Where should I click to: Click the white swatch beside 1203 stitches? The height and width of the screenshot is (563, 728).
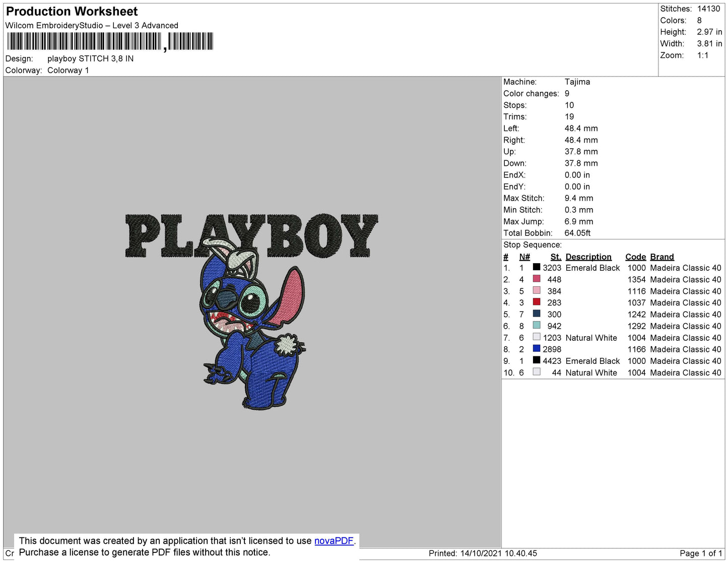point(537,337)
